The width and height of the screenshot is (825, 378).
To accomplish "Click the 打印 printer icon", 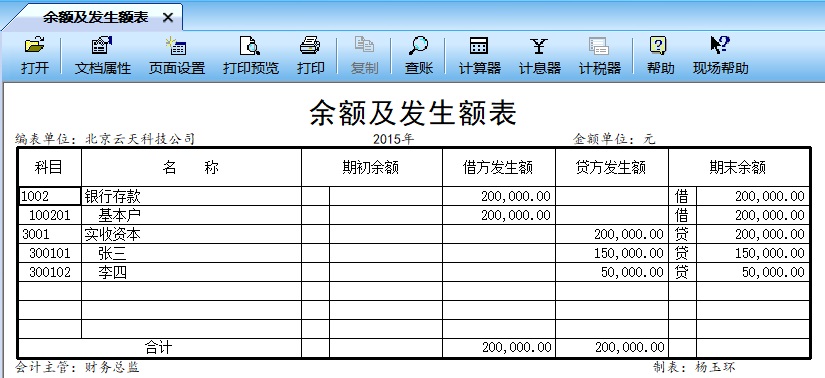I will coord(310,46).
